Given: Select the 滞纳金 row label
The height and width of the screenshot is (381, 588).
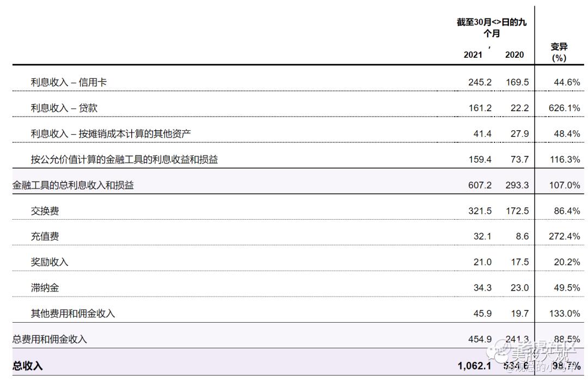Looking at the screenshot, I should tap(45, 288).
